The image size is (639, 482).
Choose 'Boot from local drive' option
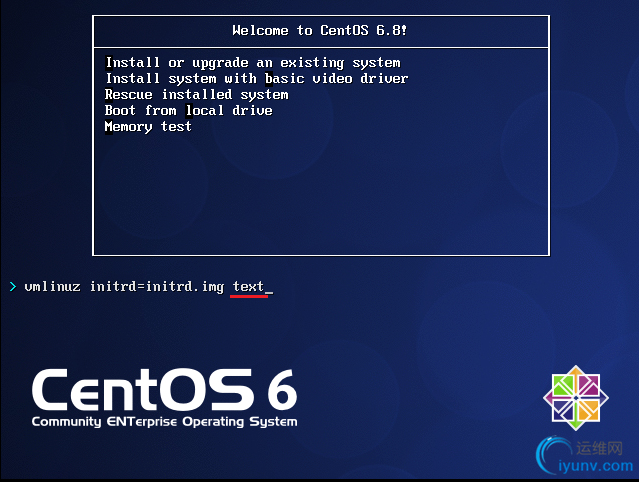point(188,110)
